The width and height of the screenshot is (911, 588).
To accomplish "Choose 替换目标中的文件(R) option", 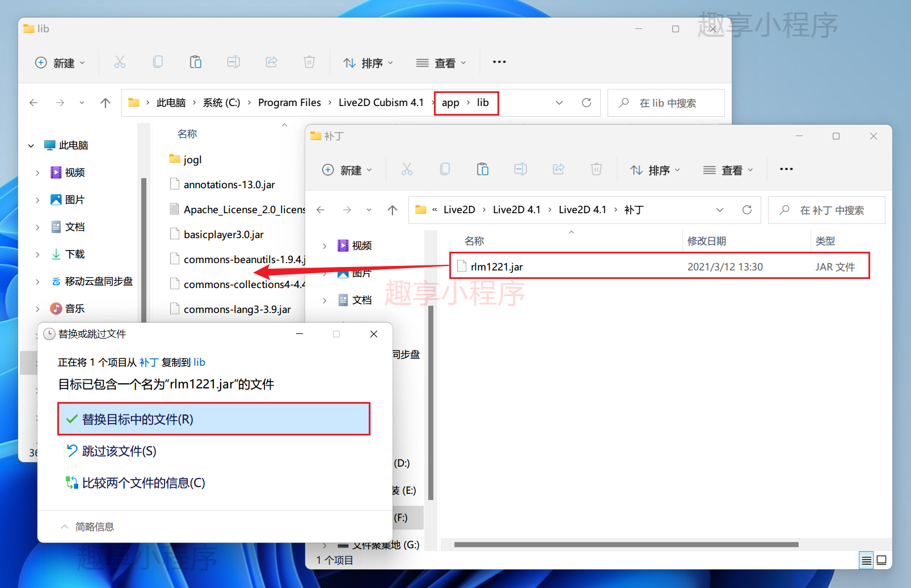I will pos(214,419).
